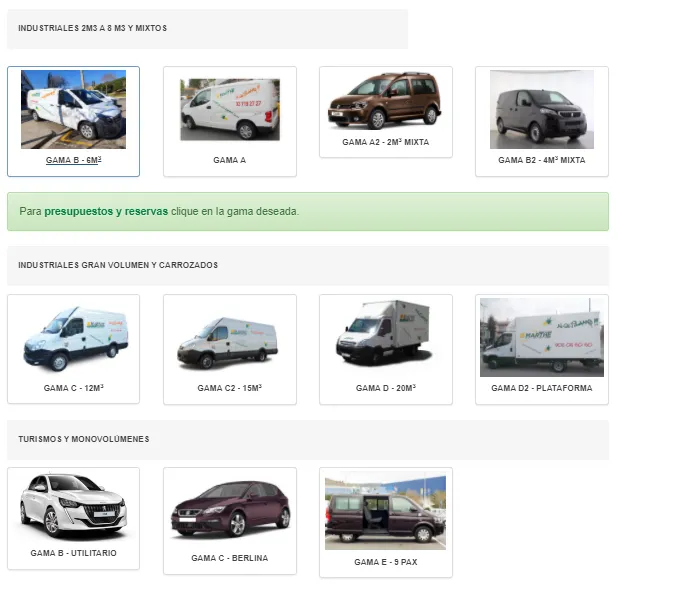Select the GAMA B - UTILITARIO label
The height and width of the screenshot is (598, 673).
coord(73,553)
